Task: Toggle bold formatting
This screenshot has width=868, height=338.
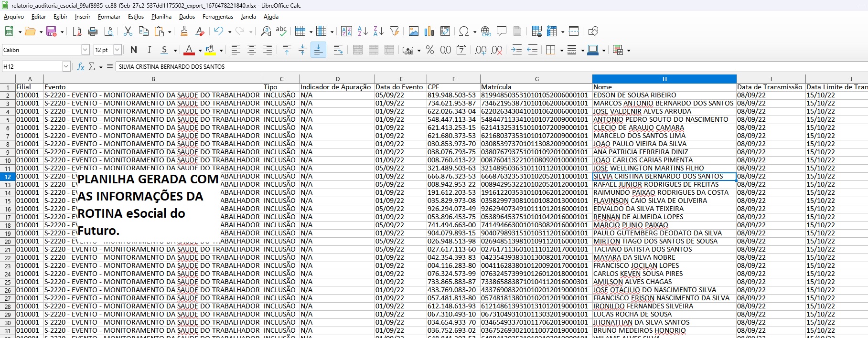Action: pos(134,50)
